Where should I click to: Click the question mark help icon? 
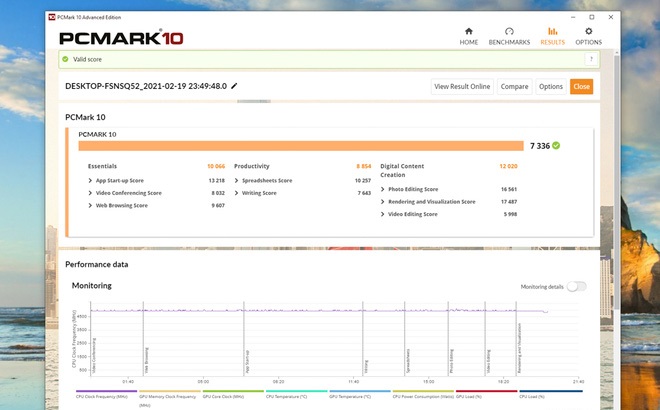point(591,59)
